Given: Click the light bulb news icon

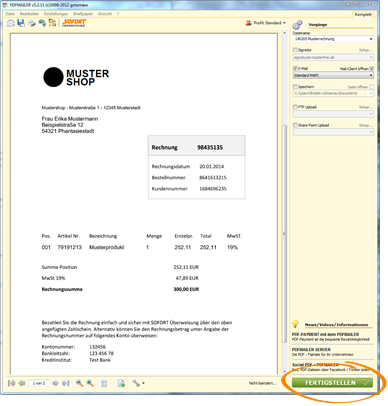Looking at the screenshot, I should click(x=295, y=324).
